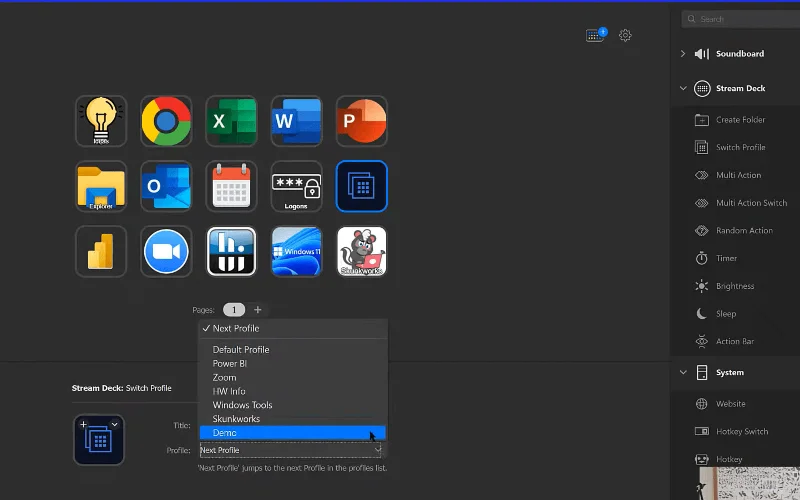Choose Default Profile from the list
This screenshot has width=800, height=500.
293,350
